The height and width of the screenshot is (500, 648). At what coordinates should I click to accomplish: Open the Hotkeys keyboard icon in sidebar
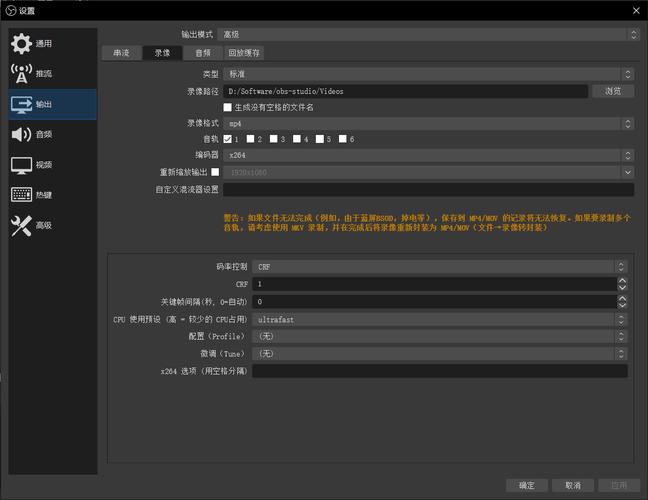tap(21, 195)
